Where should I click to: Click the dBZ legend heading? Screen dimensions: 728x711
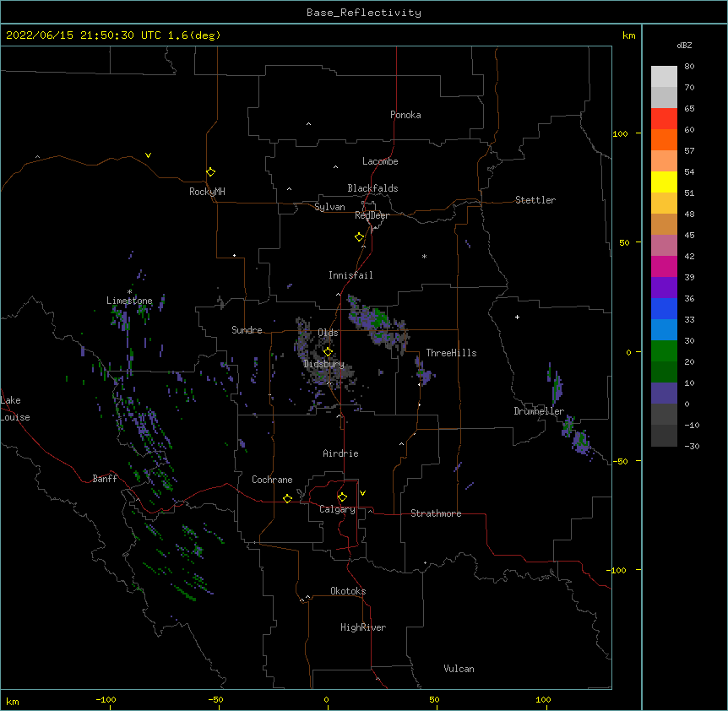click(x=684, y=46)
